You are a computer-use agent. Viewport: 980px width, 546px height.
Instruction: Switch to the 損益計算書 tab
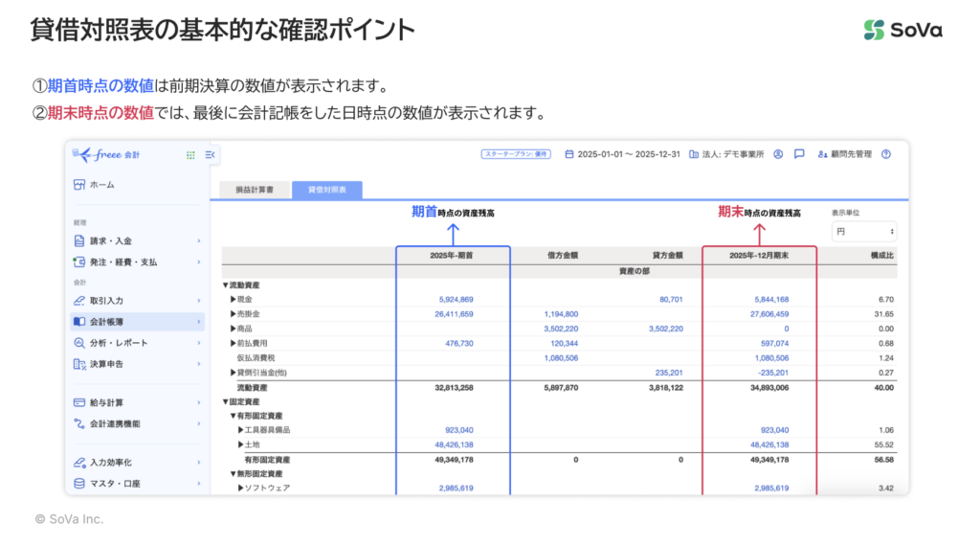[x=255, y=191]
